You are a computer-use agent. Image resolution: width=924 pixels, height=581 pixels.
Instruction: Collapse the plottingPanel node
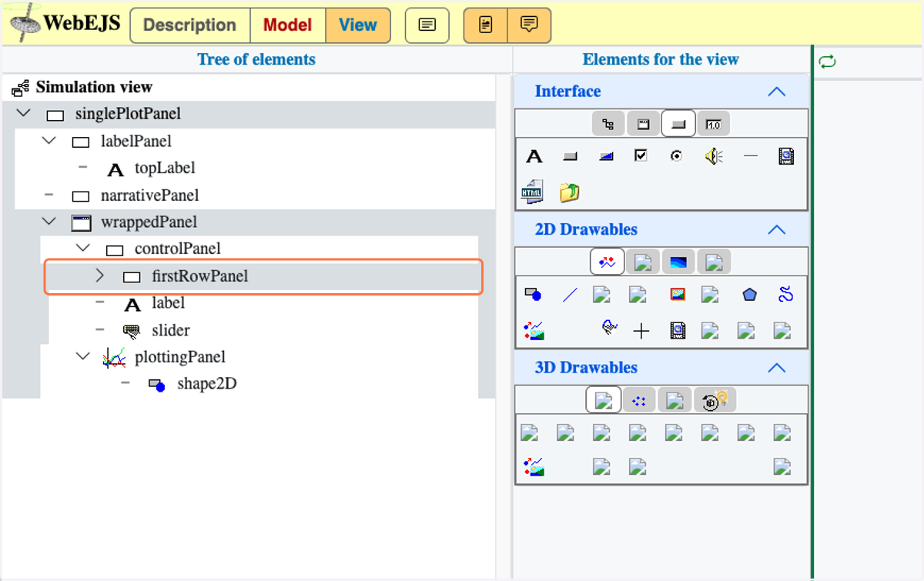(x=83, y=356)
